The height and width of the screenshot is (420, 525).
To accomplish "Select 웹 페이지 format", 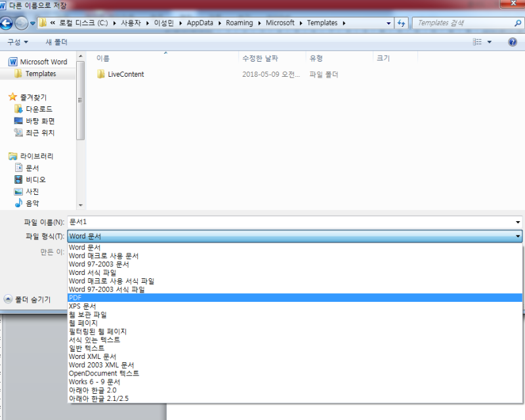I will (295, 323).
